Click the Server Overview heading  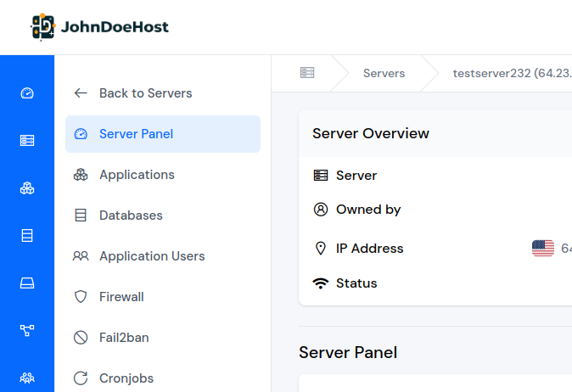point(371,133)
